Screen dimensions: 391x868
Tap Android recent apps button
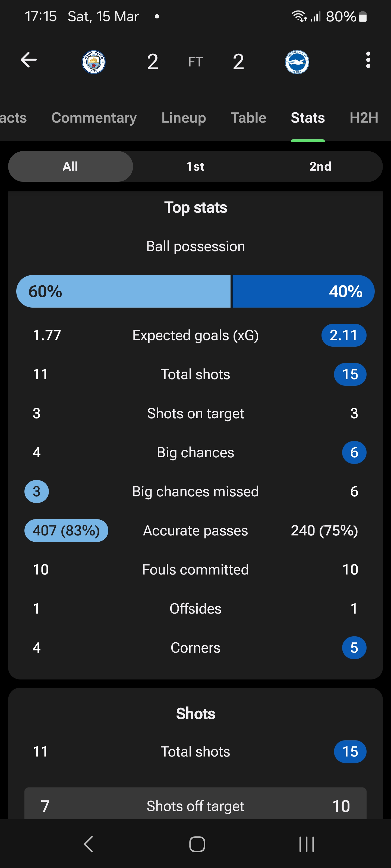coord(306,844)
